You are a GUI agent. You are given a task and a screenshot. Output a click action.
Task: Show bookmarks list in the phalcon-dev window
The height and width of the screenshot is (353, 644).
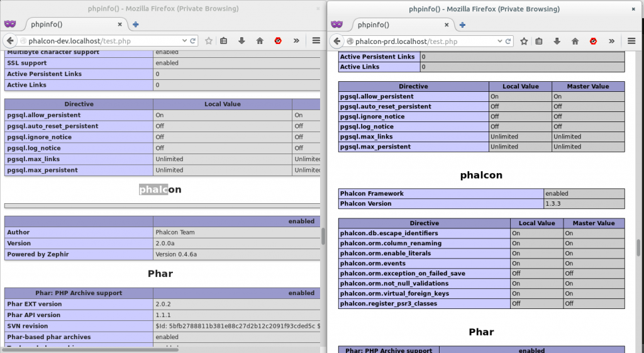point(223,41)
